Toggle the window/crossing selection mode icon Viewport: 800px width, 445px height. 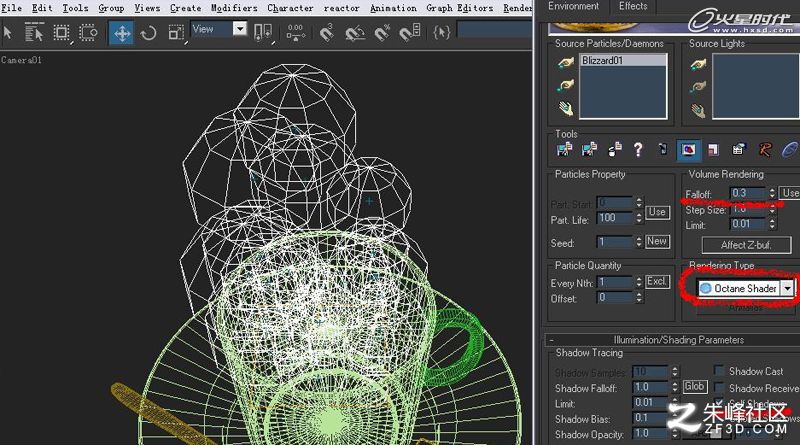88,33
